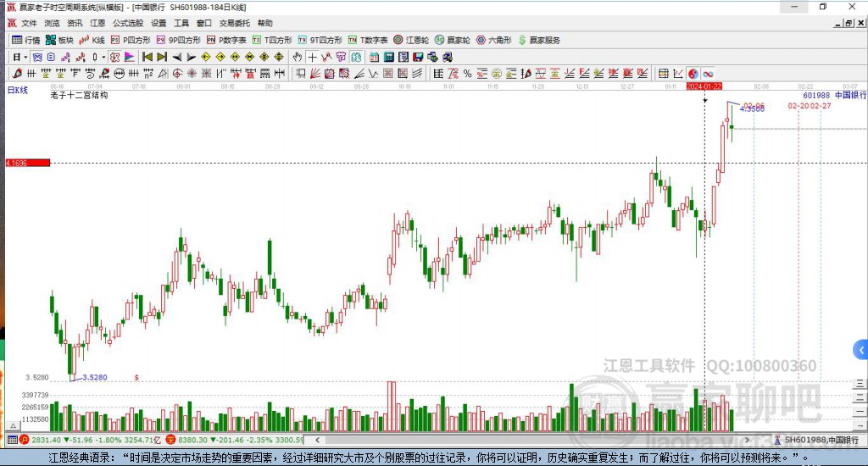868x466 pixels.
Task: Open the P四方形 tool
Action: pyautogui.click(x=131, y=40)
